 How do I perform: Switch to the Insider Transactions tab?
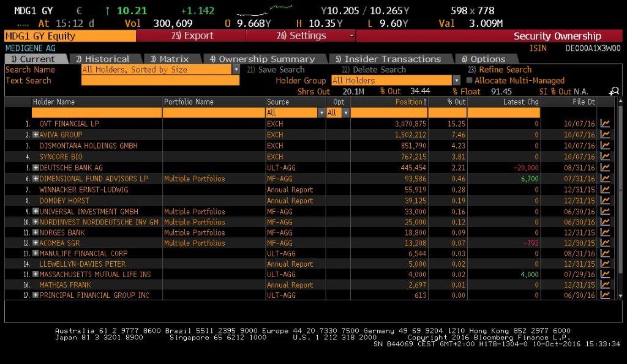pos(391,59)
